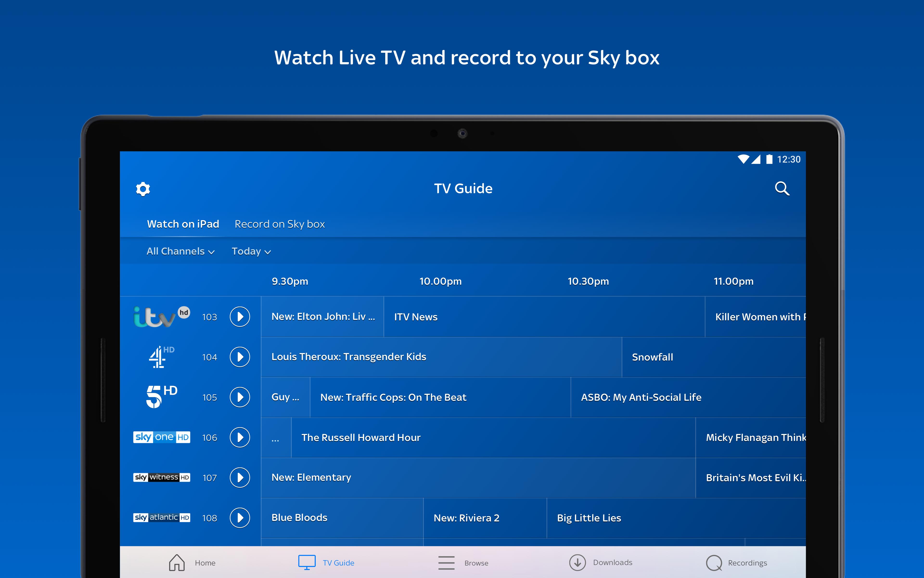
Task: Open ASBO: My Anti-Social Life
Action: pos(688,397)
